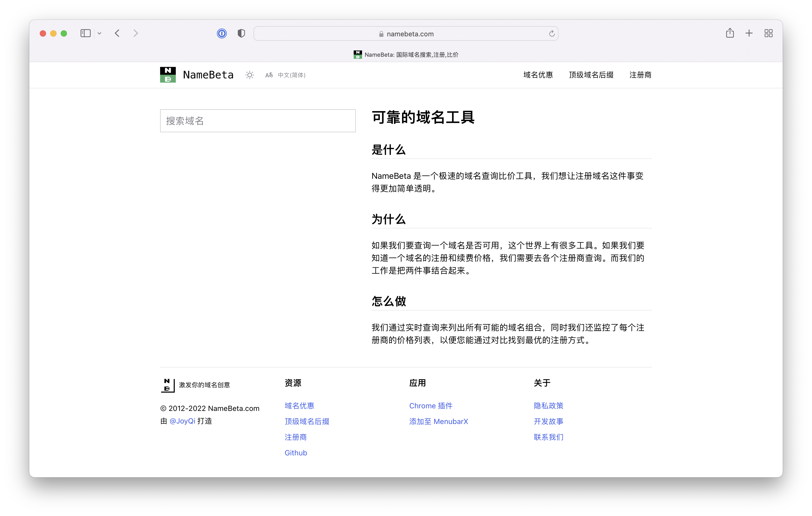Show the tab overview grid
Viewport: 812px width, 516px height.
769,33
